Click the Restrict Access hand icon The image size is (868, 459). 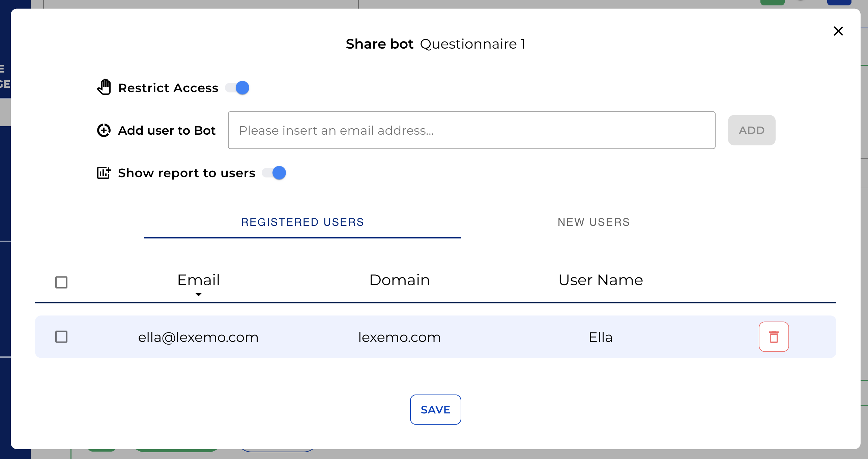coord(104,87)
